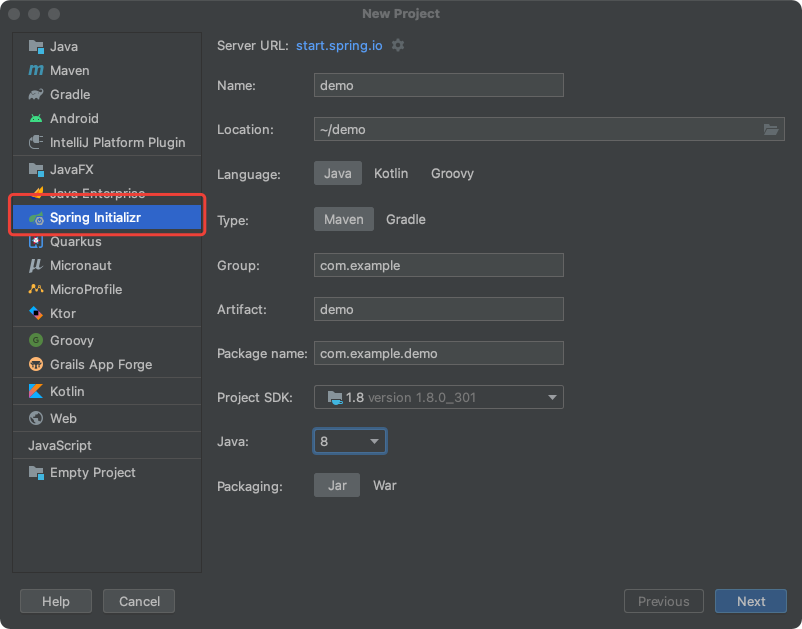Browse for location with folder icon
802x629 pixels.
tap(771, 129)
